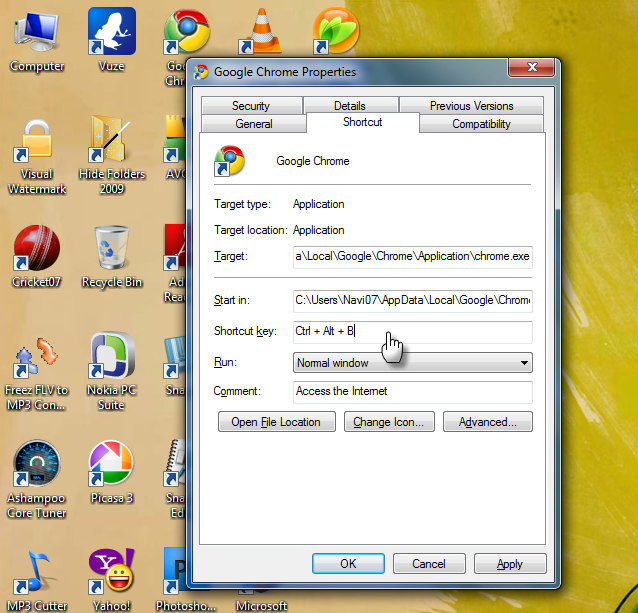
Task: Select the Shortcut tab
Action: (363, 122)
